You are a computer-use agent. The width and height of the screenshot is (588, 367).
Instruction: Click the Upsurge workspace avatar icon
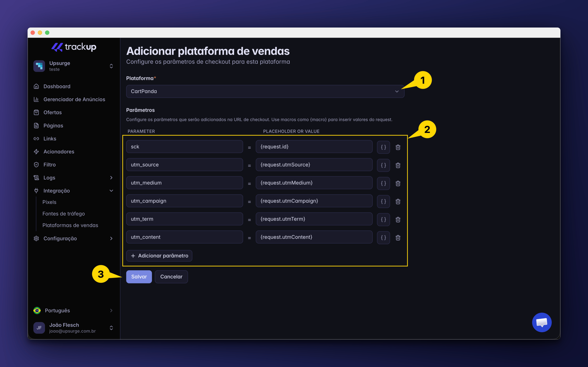(39, 66)
